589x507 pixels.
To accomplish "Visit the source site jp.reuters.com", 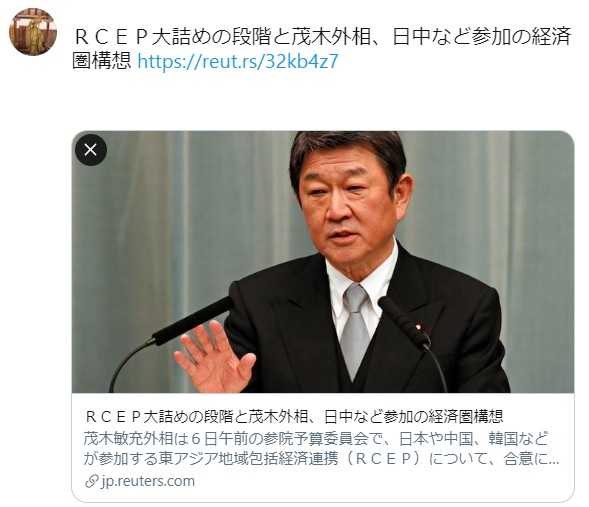I will pos(148,481).
